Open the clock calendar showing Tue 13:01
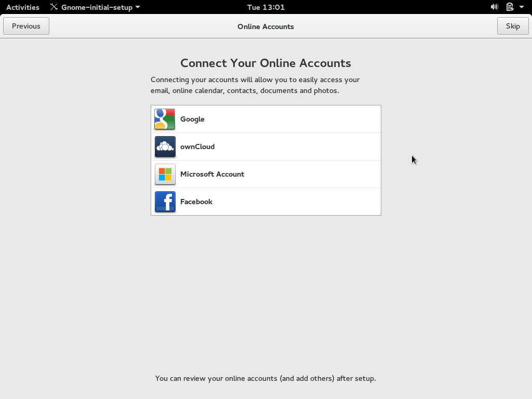The image size is (532, 399). (x=265, y=7)
